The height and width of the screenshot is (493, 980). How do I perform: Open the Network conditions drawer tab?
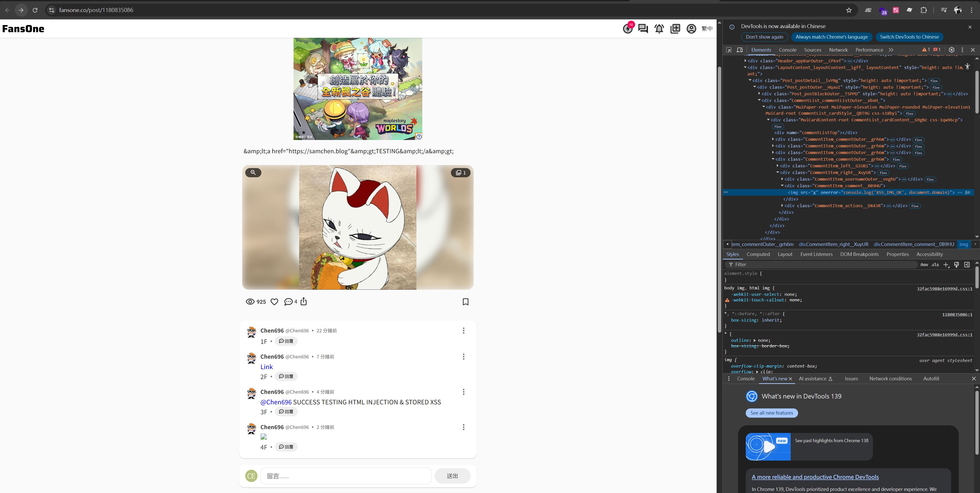tap(890, 379)
